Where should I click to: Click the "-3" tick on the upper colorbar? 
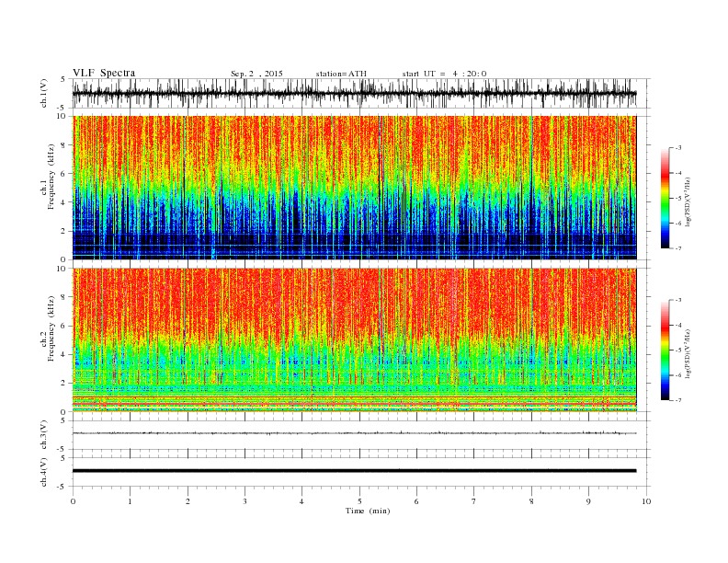(x=678, y=148)
